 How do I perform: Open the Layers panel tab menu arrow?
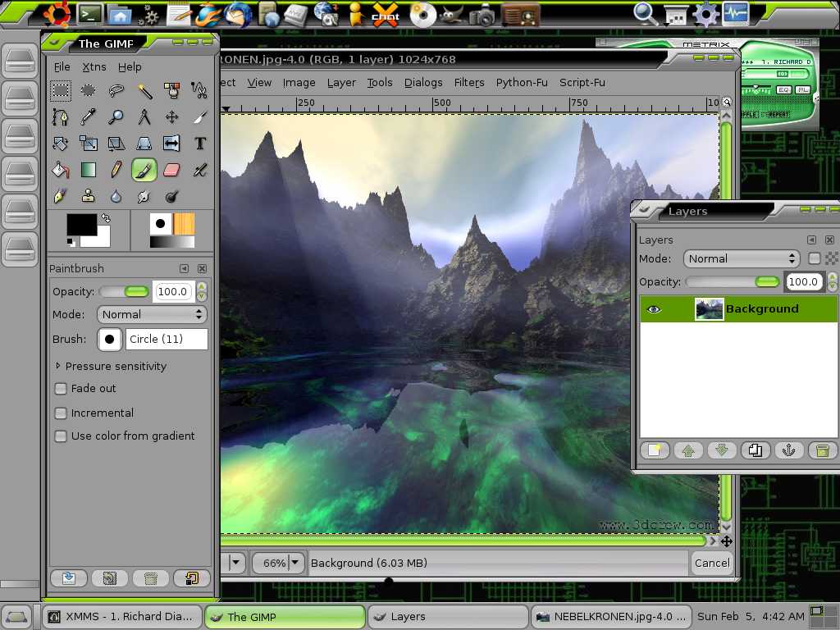click(812, 240)
